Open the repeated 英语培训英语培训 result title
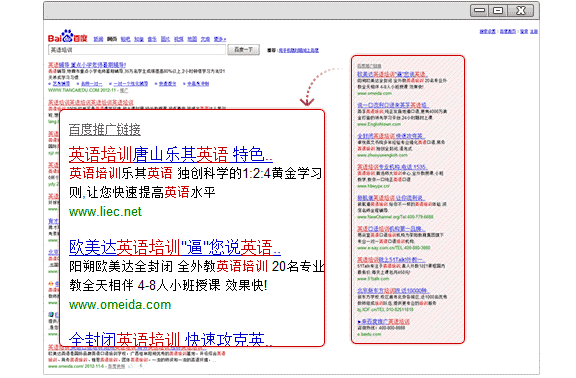The image size is (576, 378). 91,102
